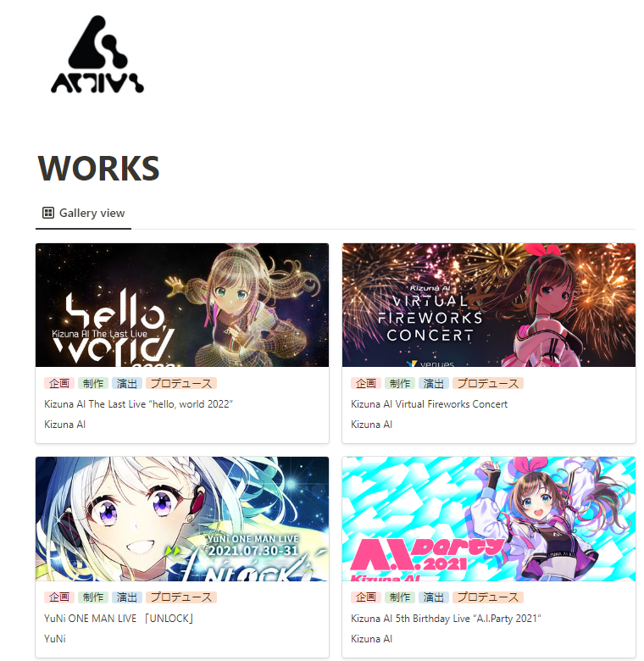Open Kizuna AI Virtual Fireworks Concert title

pos(429,404)
